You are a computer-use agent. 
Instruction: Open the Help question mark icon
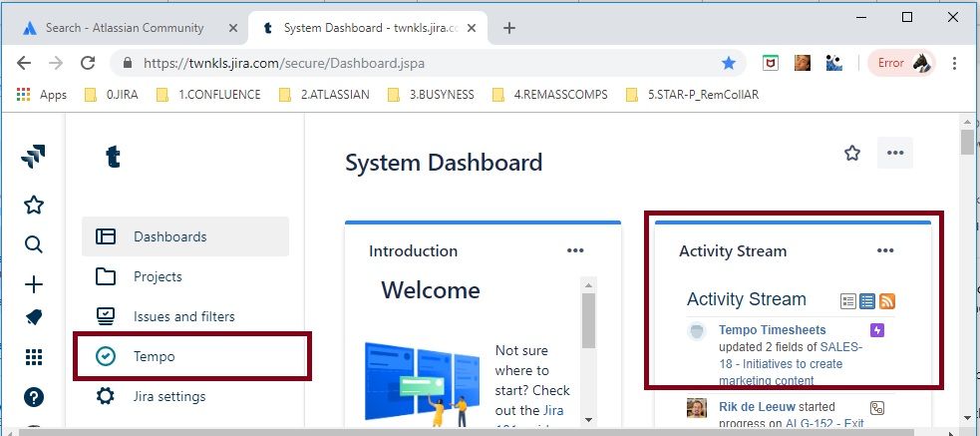point(33,397)
